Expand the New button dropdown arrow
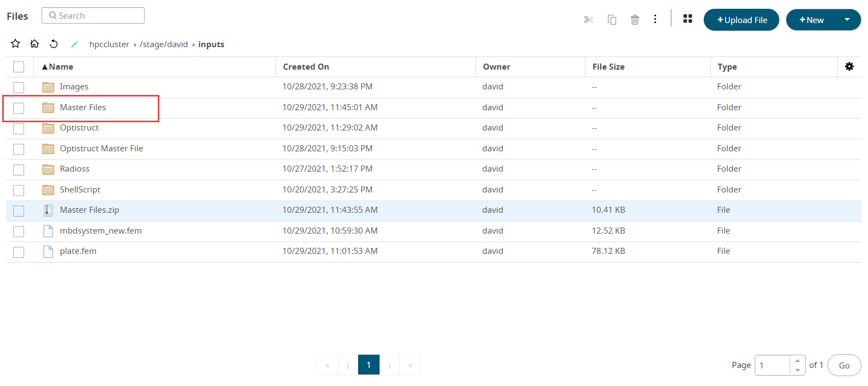Image resolution: width=868 pixels, height=386 pixels. (x=847, y=20)
